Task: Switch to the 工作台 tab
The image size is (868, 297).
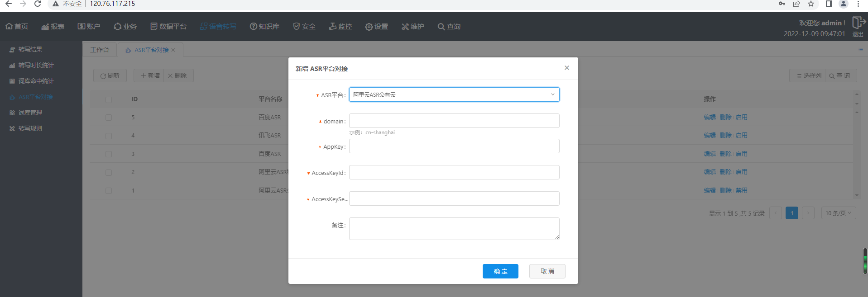Action: point(100,50)
